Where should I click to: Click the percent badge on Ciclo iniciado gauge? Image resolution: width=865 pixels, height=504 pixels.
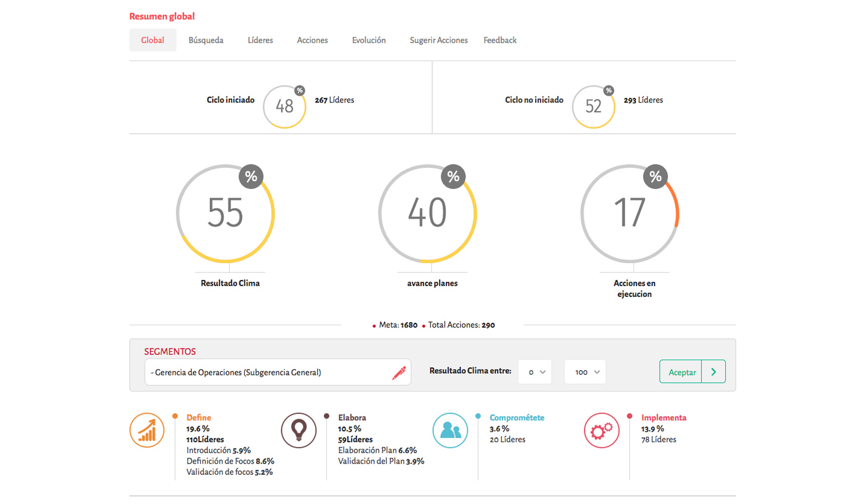click(300, 90)
